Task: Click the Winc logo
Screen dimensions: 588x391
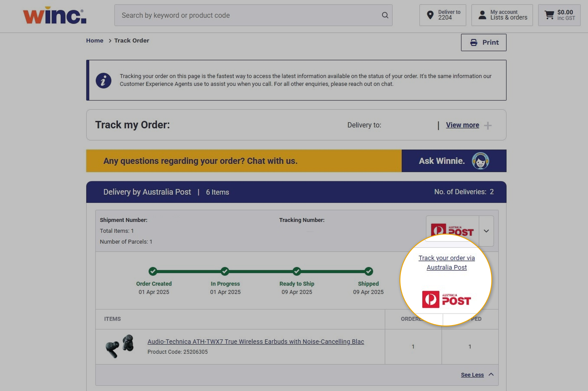Action: coord(55,16)
